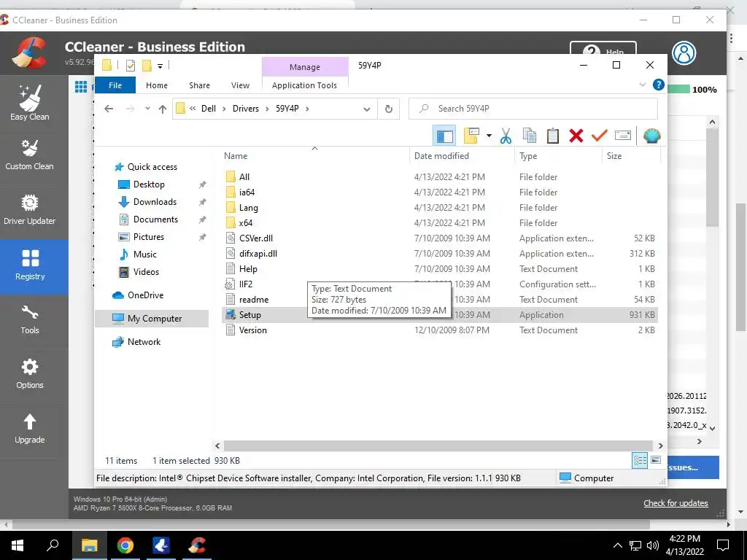
Task: Select Network in navigation pane
Action: click(x=144, y=342)
